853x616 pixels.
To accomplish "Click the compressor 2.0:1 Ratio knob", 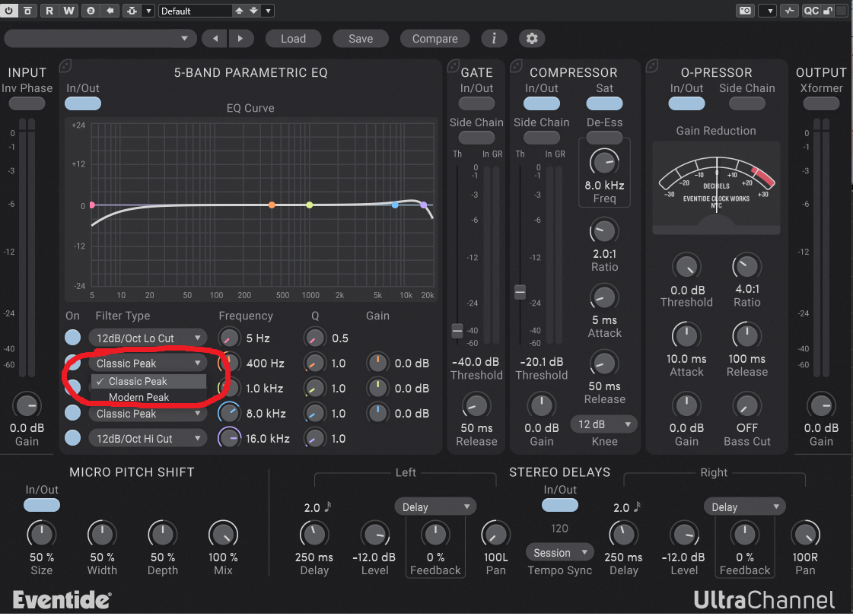I will click(604, 231).
